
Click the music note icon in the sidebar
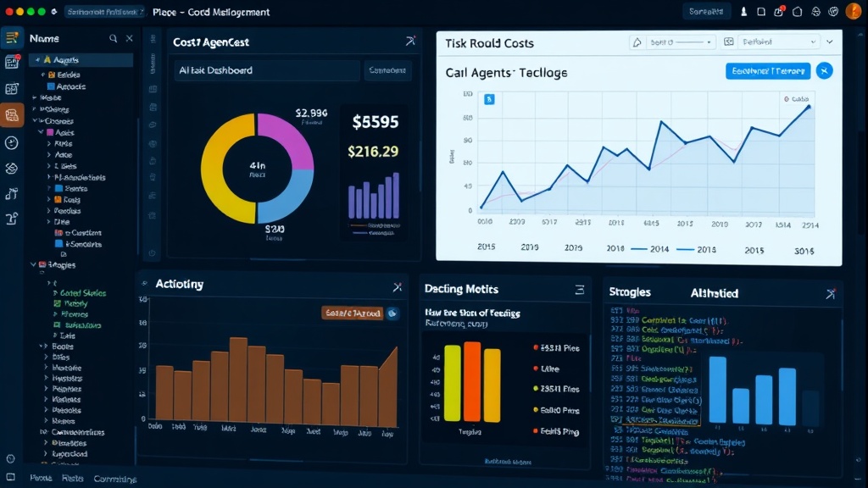tap(12, 194)
